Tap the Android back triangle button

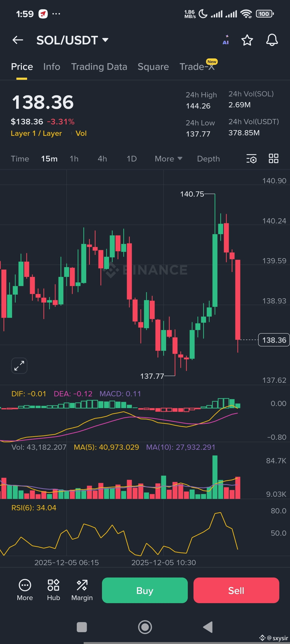[x=208, y=627]
